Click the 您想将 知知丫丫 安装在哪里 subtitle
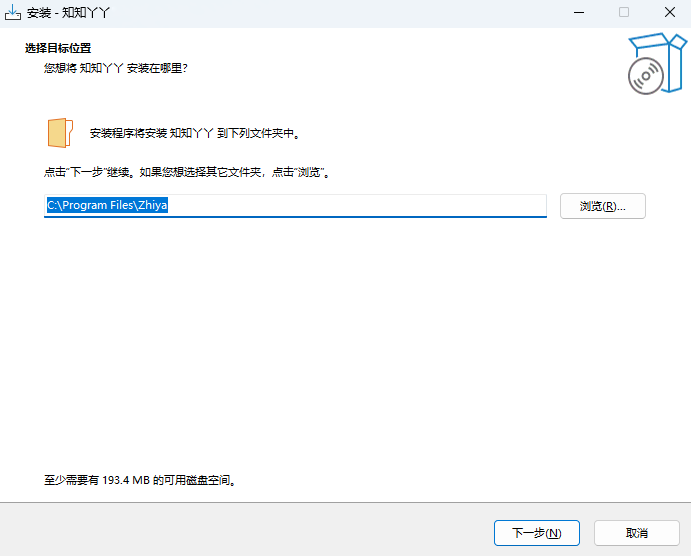691x556 pixels. tap(116, 68)
